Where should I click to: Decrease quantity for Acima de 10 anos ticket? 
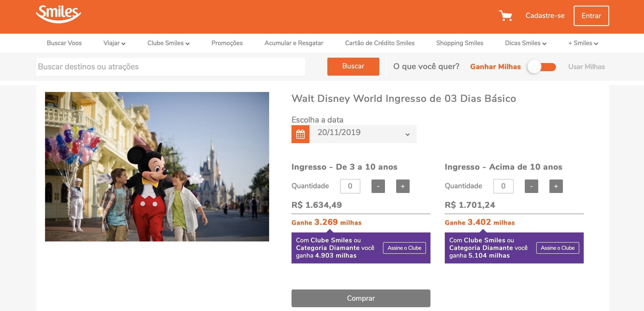(531, 186)
